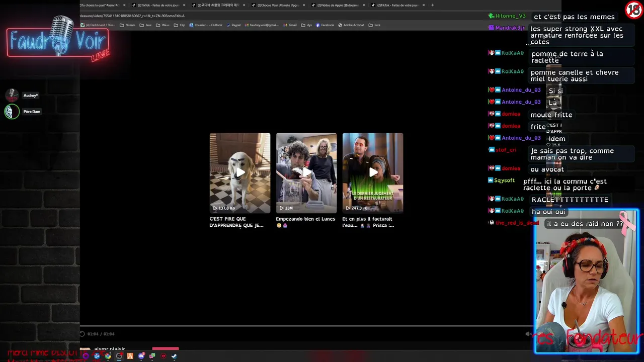Open a new browser tab

tap(433, 5)
